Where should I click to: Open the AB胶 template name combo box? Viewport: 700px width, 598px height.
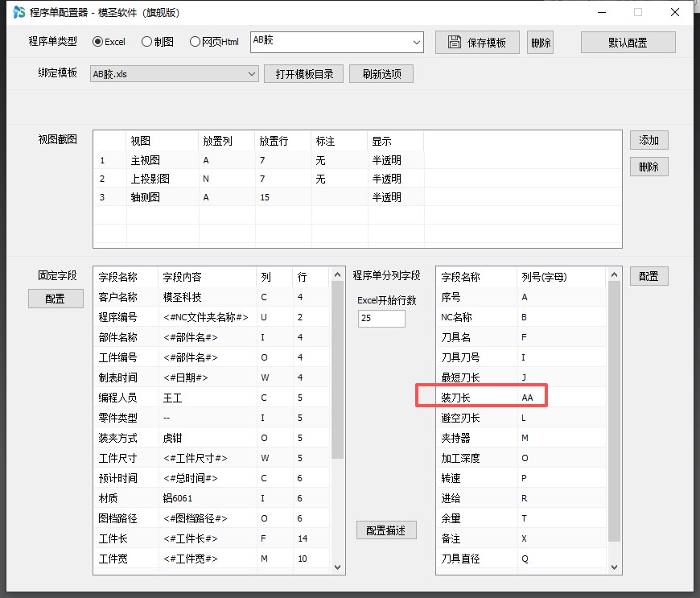(x=336, y=43)
